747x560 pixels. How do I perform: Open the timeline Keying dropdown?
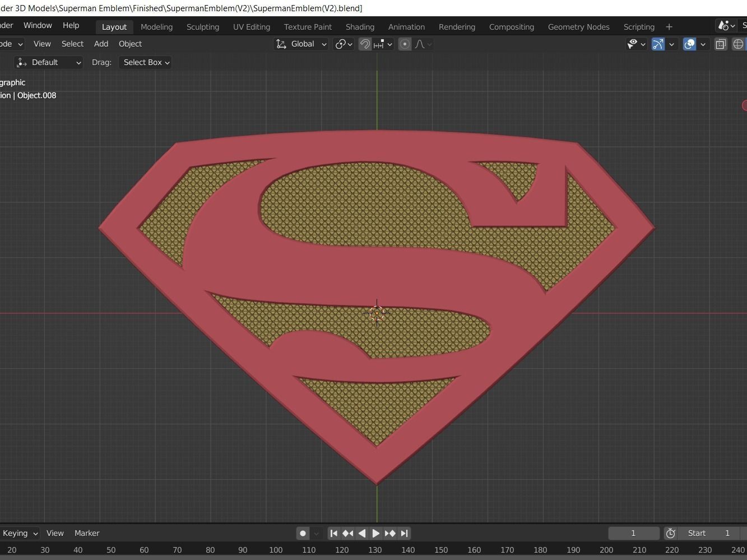20,533
